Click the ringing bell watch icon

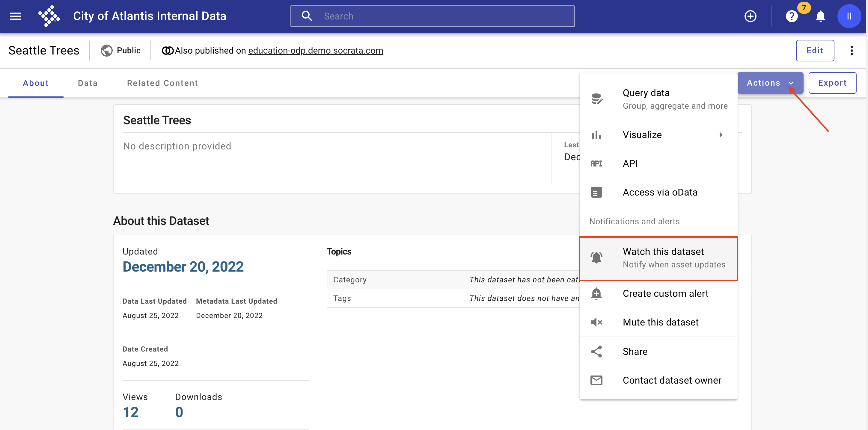pos(596,258)
